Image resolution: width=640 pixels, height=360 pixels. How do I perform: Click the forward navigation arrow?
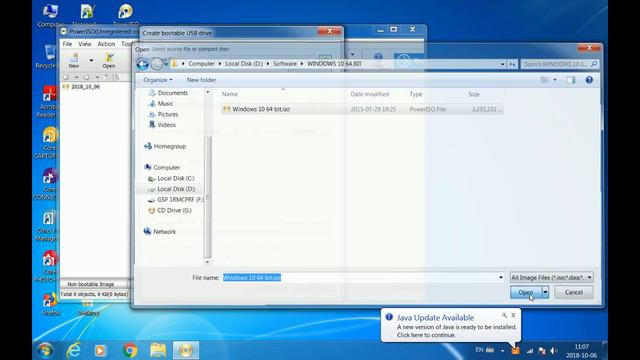coord(157,64)
